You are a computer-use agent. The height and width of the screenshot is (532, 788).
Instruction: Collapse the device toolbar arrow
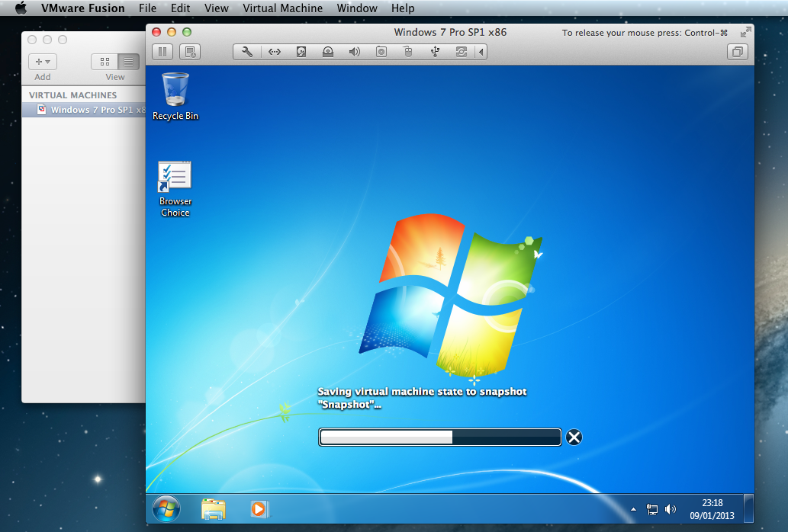tap(481, 52)
